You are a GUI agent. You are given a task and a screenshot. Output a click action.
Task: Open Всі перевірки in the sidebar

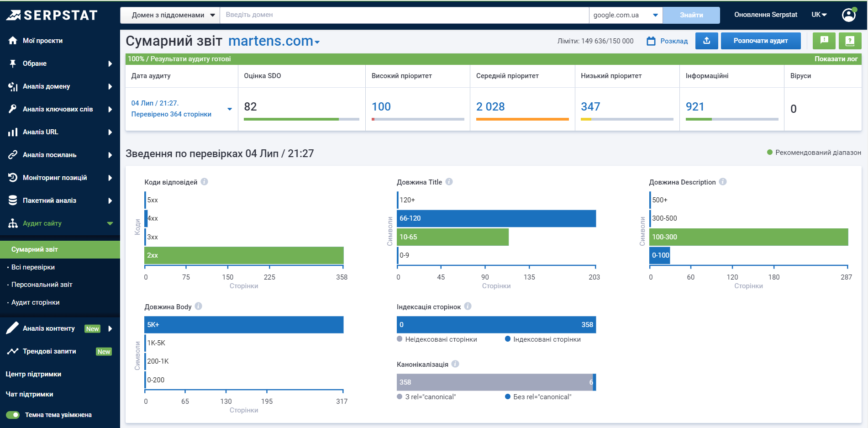(x=33, y=267)
